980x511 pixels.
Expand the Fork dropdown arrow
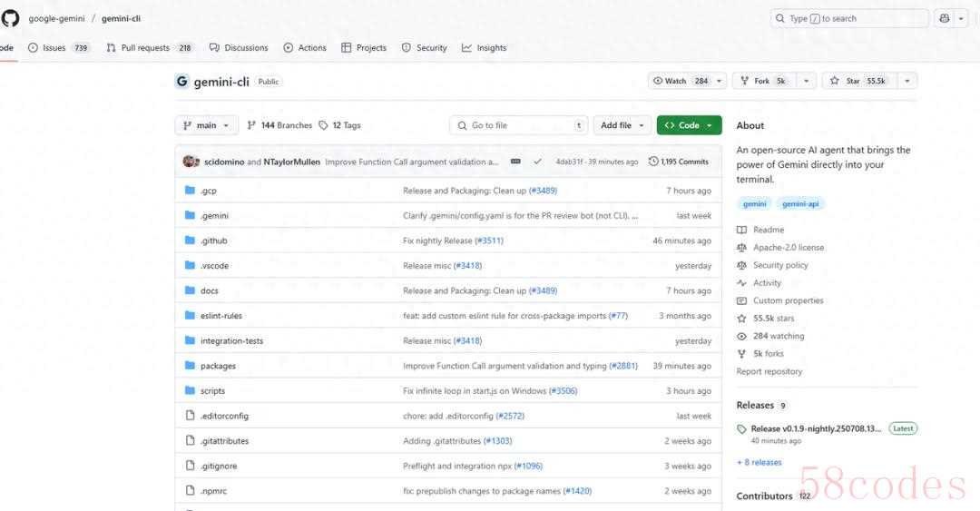[807, 81]
